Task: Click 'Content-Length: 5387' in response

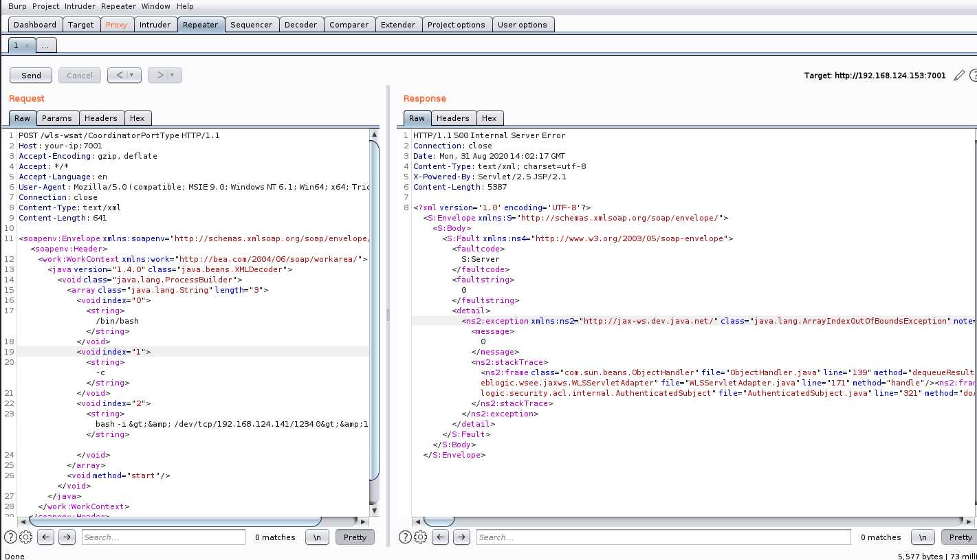Action: pyautogui.click(x=460, y=187)
